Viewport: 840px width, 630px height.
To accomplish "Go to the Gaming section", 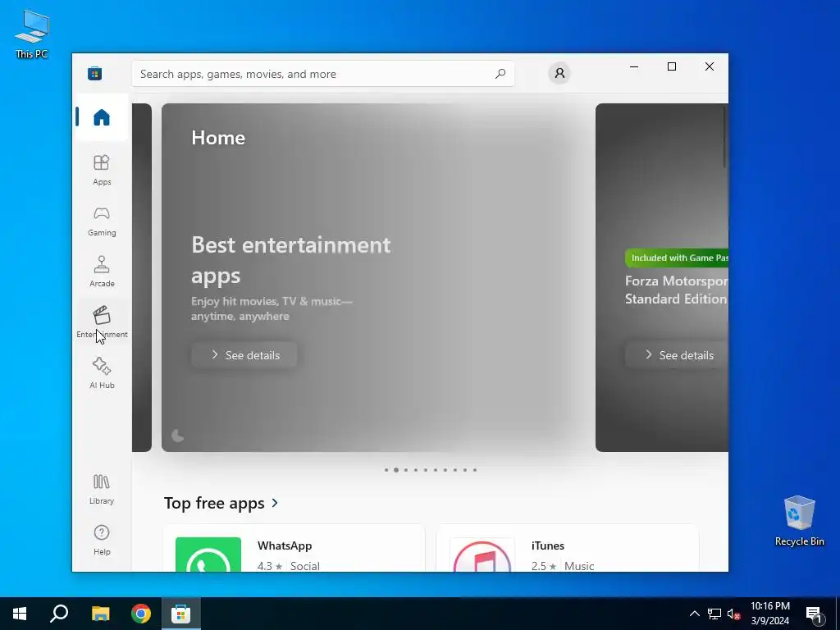I will click(102, 221).
